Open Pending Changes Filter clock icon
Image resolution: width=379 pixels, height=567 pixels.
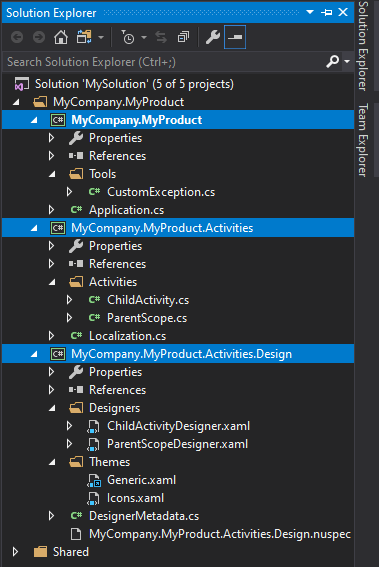tap(127, 37)
